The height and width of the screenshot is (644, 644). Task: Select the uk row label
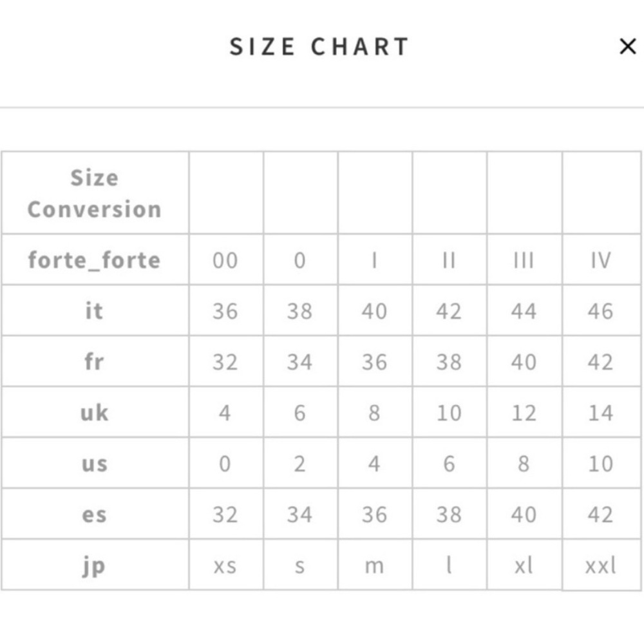(94, 413)
